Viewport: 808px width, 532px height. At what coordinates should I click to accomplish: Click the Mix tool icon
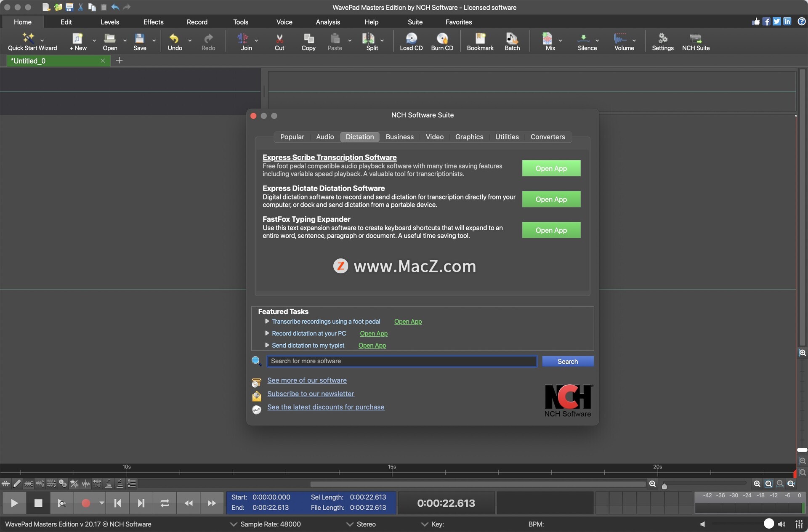point(549,42)
